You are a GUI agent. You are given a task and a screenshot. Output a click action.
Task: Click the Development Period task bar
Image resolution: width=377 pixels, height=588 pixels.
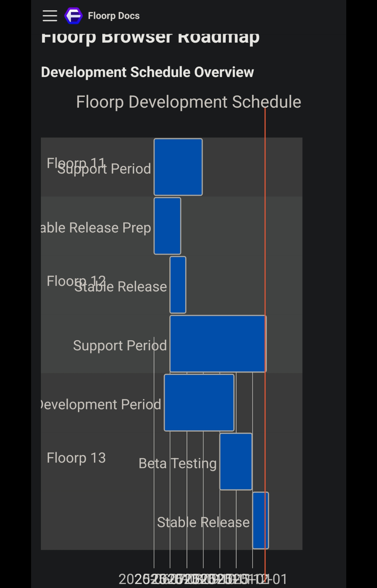pos(199,403)
